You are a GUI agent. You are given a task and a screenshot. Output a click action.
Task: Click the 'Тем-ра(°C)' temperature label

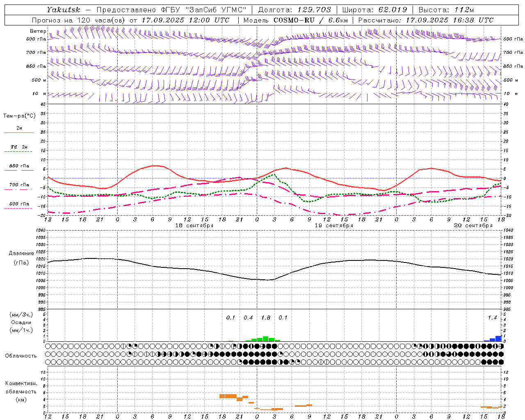(x=19, y=116)
